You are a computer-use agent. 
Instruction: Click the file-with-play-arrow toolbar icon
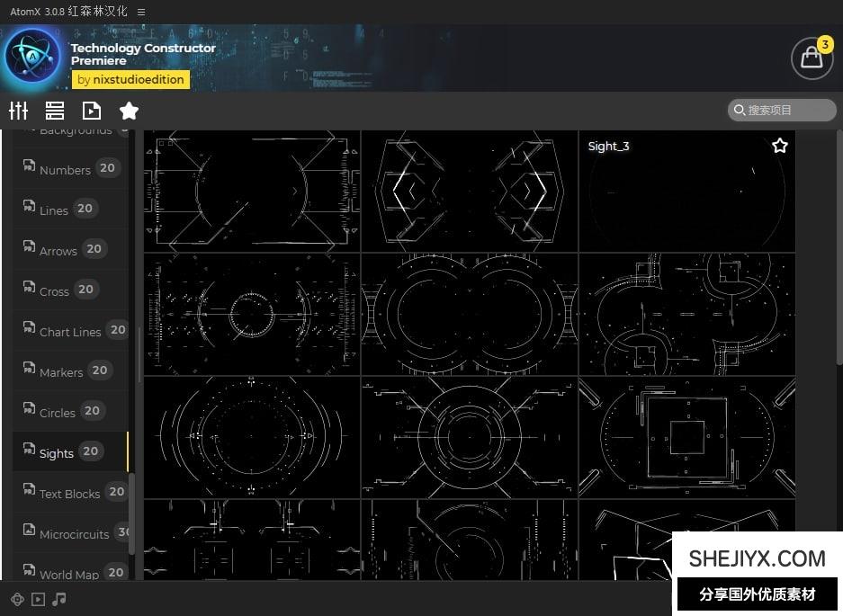(x=92, y=111)
